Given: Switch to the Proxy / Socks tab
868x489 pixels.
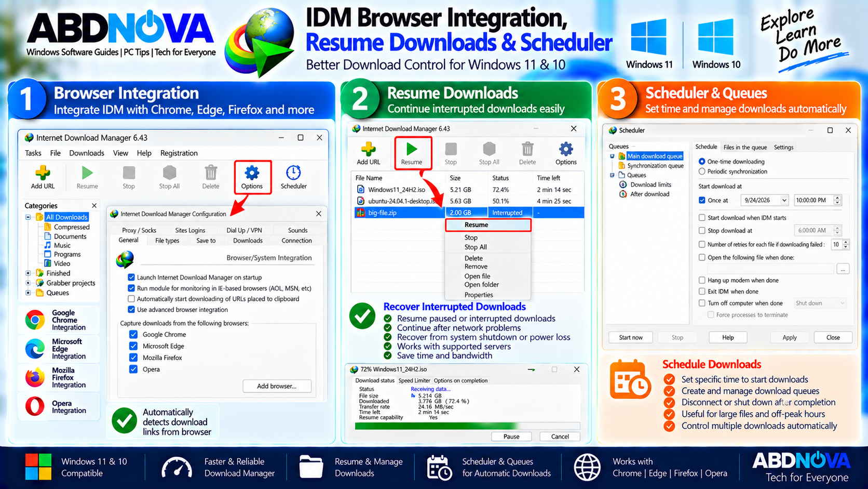Looking at the screenshot, I should [x=139, y=230].
